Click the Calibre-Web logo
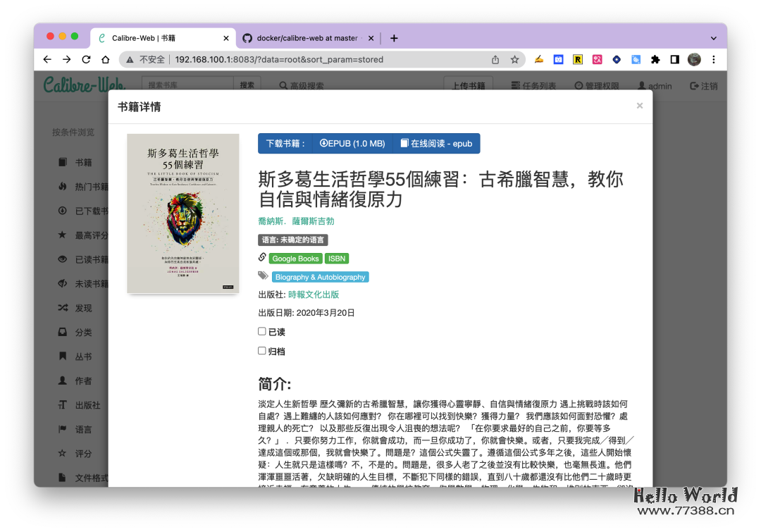The image size is (761, 532). (x=85, y=85)
